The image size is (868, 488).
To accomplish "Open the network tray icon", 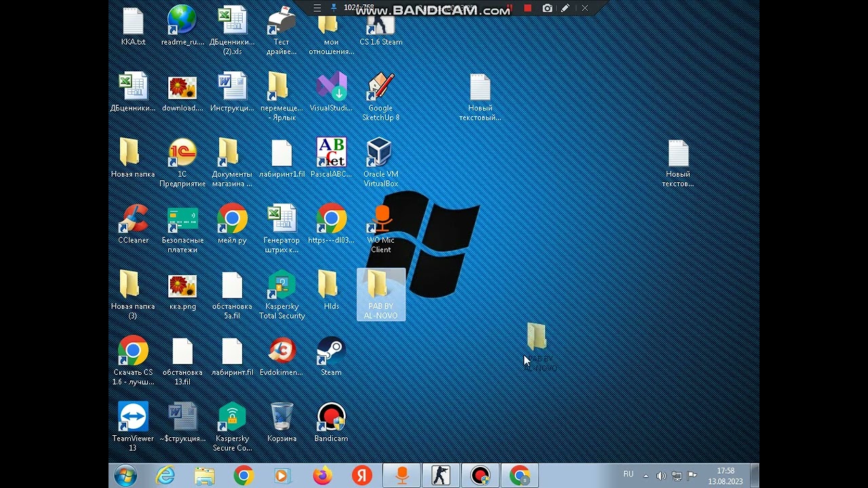I will 676,476.
